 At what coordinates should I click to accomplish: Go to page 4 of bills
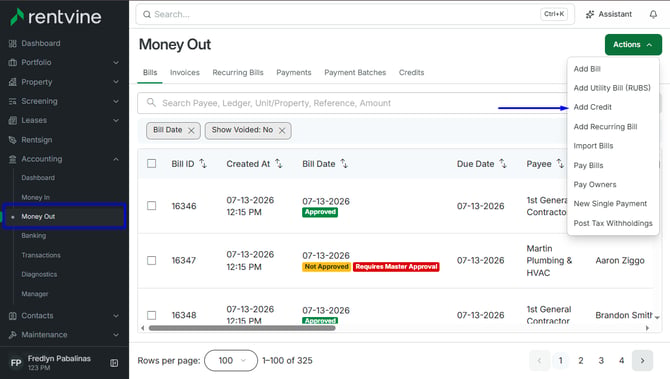[x=622, y=361]
